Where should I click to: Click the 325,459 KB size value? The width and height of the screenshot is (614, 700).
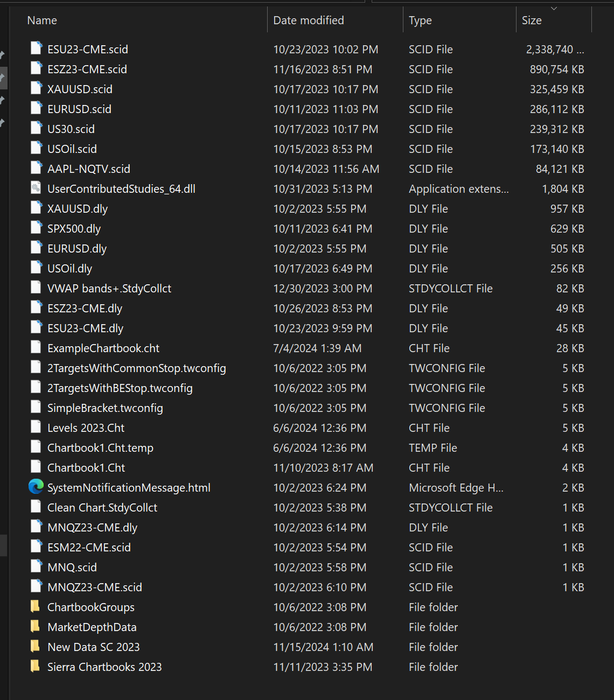tap(557, 89)
